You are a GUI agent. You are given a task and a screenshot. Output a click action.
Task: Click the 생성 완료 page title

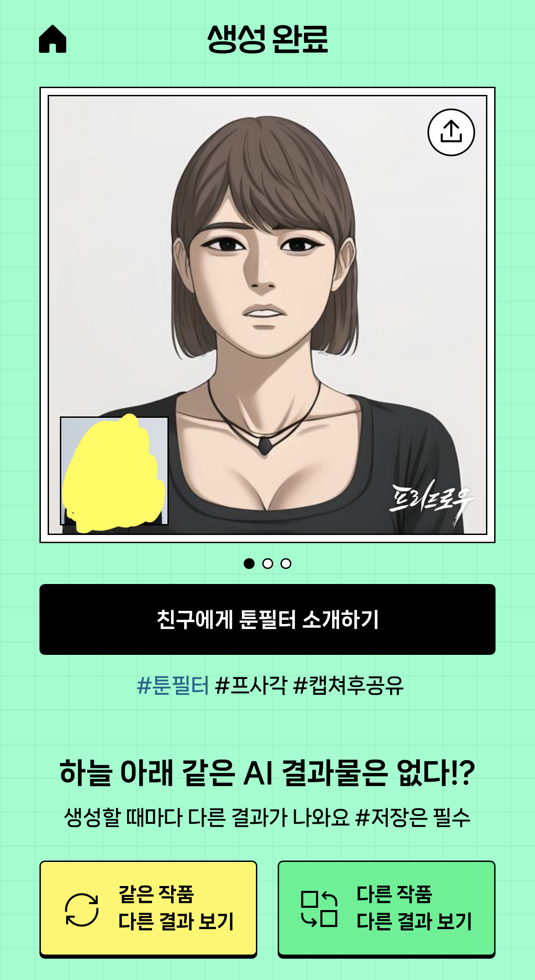point(268,39)
